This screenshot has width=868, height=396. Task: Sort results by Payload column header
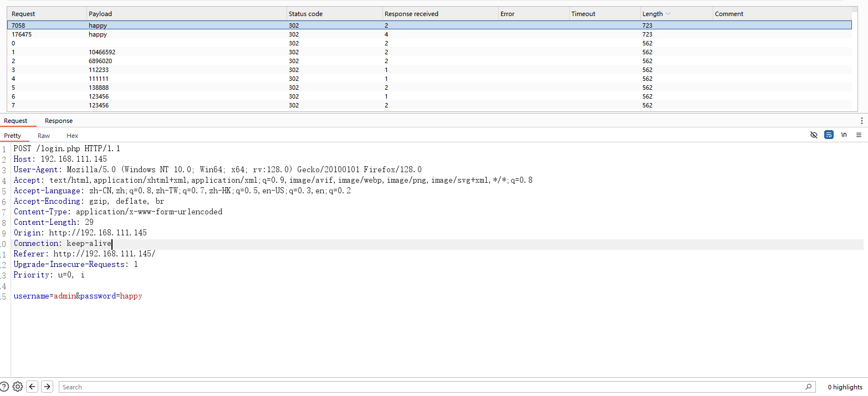click(100, 14)
